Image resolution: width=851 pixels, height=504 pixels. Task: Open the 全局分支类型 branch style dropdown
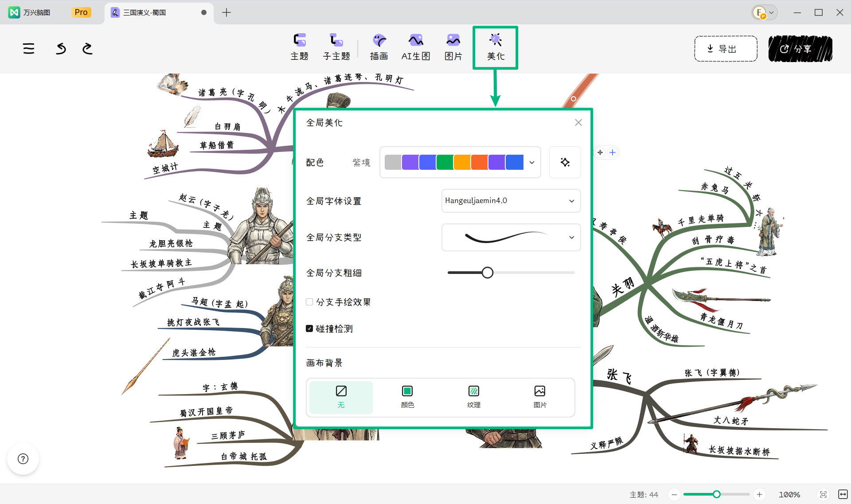coord(511,237)
